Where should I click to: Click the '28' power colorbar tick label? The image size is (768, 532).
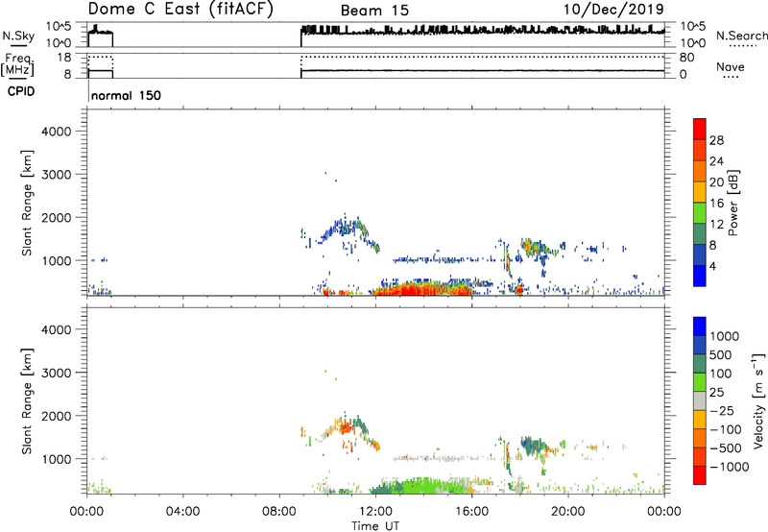click(716, 140)
